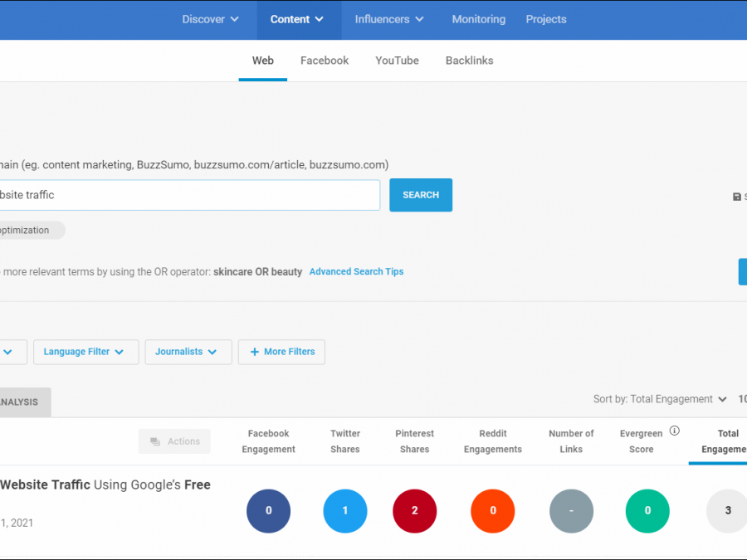Viewport: 747px width, 560px height.
Task: Click the red Pinterest Shares circle
Action: click(x=415, y=511)
